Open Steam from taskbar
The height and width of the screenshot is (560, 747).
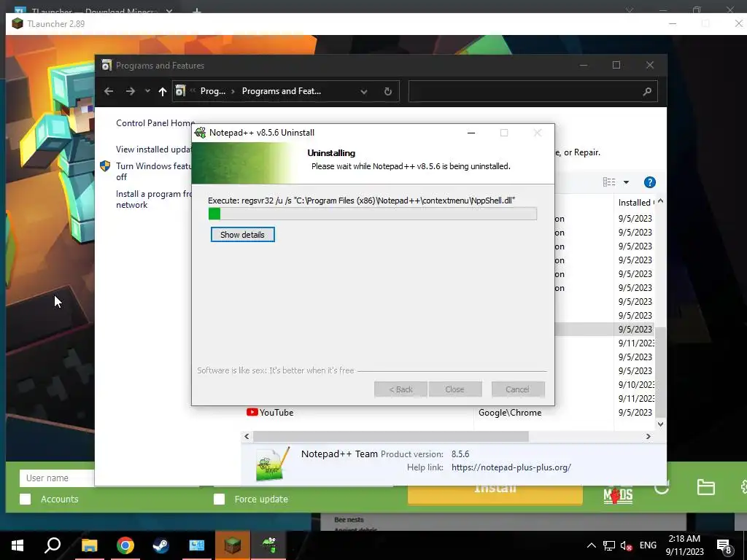tap(160, 545)
